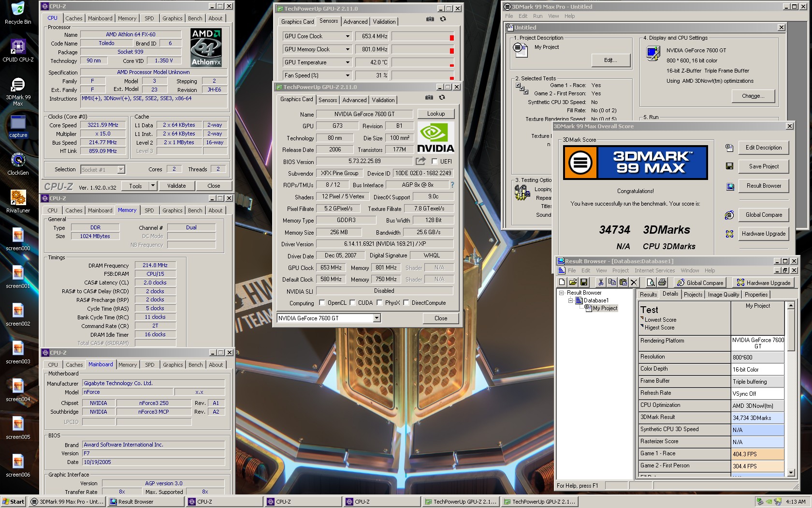Click Change... in Display and CPU Settings
The image size is (812, 508).
click(x=753, y=96)
